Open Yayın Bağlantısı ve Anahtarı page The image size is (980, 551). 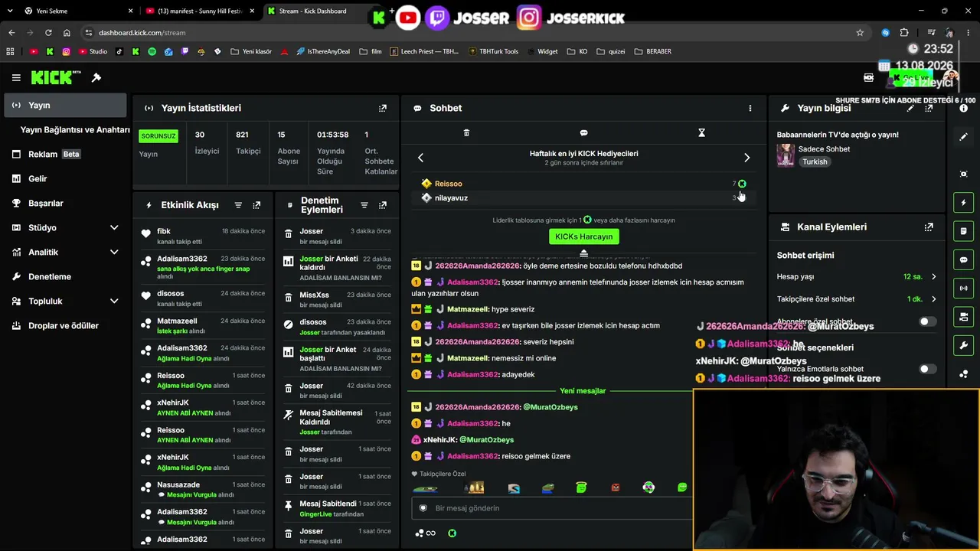pos(75,129)
